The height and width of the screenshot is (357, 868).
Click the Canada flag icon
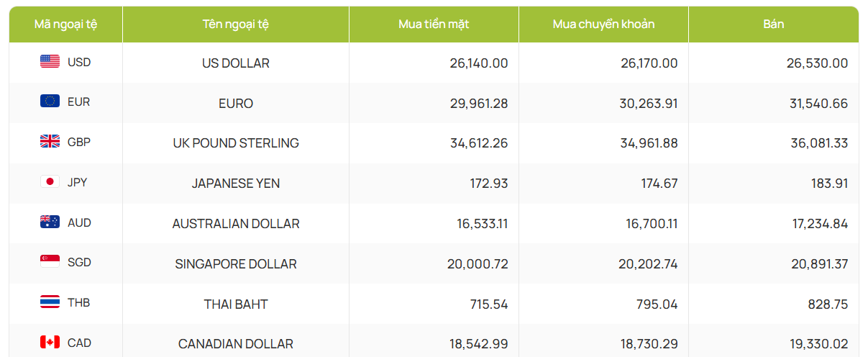coord(50,343)
